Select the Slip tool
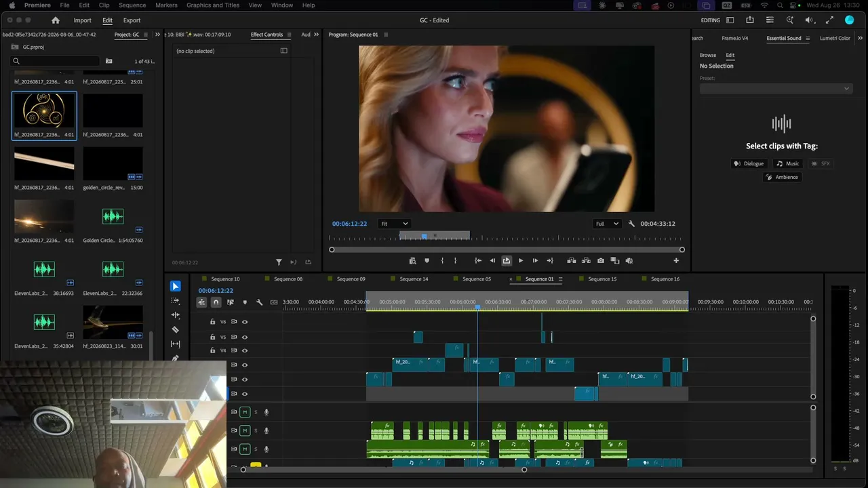 (176, 344)
